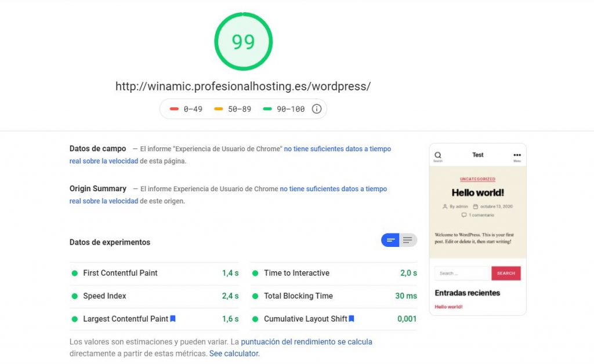Click the info icon next to the score legend

317,108
